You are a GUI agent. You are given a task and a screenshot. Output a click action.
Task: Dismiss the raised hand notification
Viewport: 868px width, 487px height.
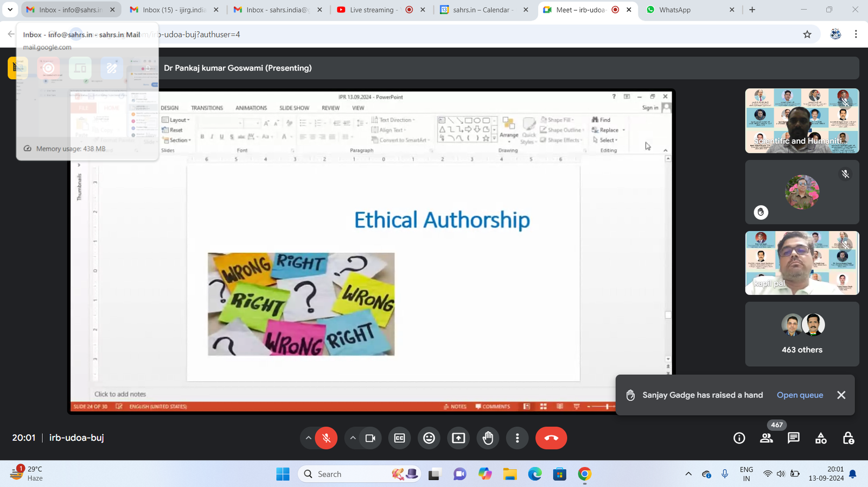click(841, 395)
